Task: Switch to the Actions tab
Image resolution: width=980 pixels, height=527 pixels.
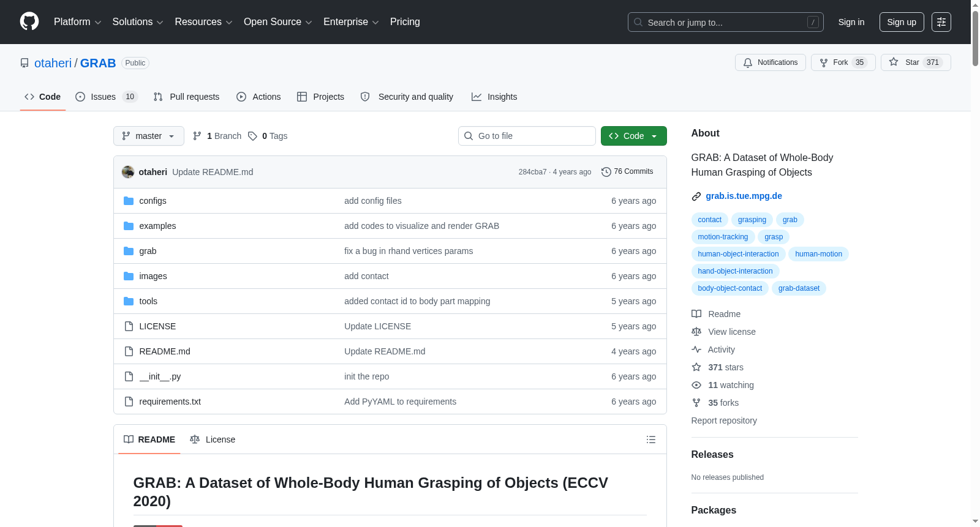Action: click(258, 97)
